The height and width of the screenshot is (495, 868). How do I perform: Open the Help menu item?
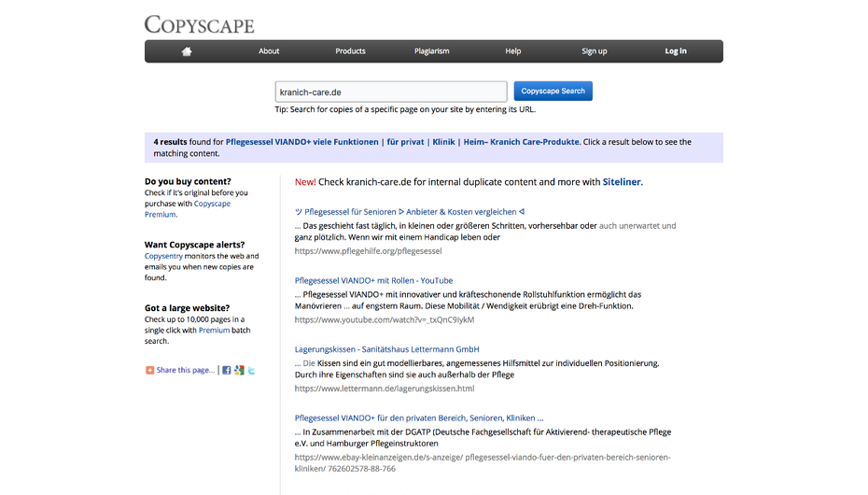point(512,51)
